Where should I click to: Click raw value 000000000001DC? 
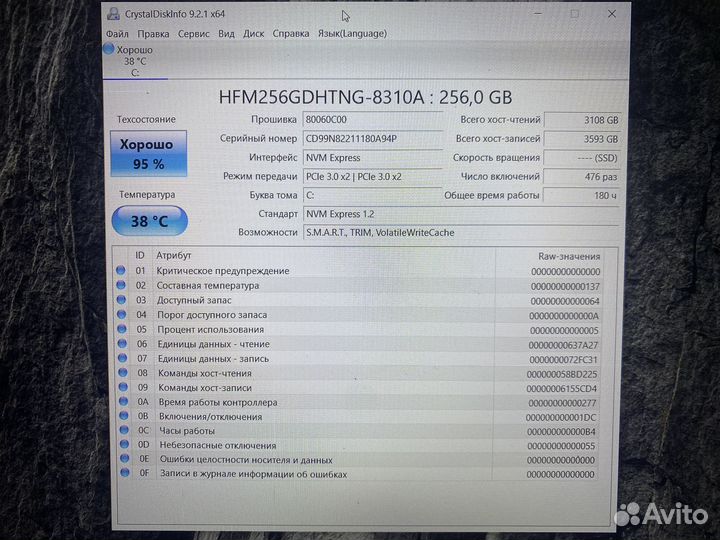pyautogui.click(x=561, y=418)
